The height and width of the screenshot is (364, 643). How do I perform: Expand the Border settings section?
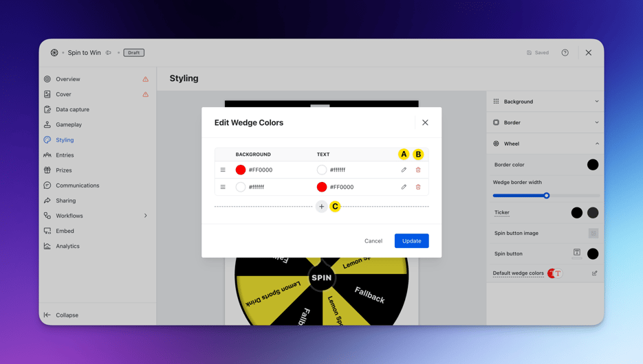coord(596,123)
